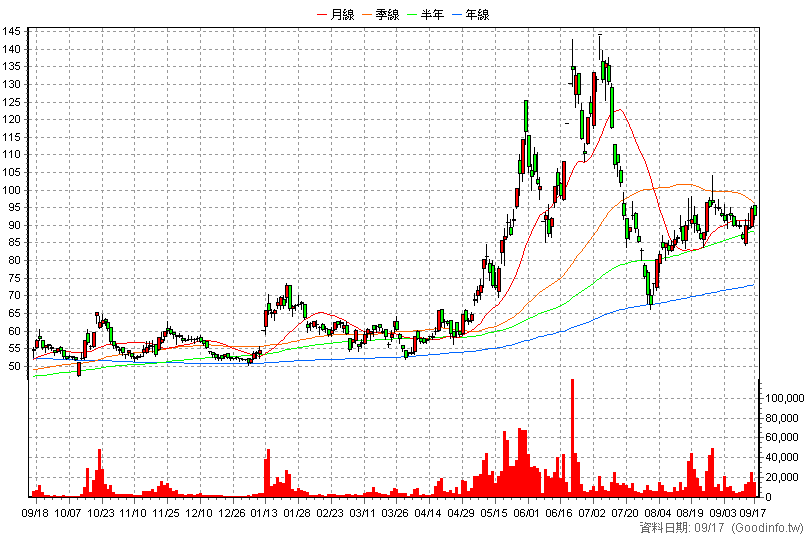Click the 08/04 date label
This screenshot has width=808, height=540.
pos(658,513)
